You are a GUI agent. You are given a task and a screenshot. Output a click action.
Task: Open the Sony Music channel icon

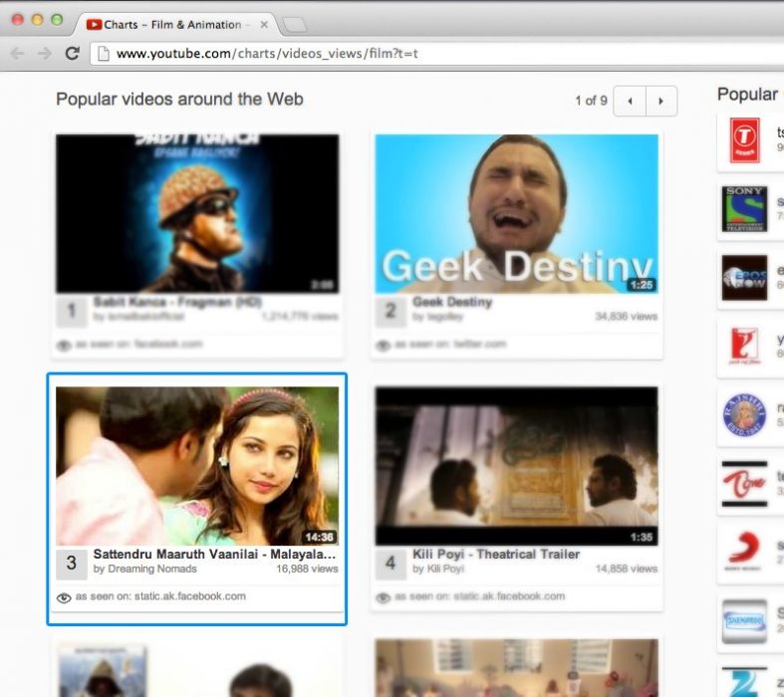click(x=744, y=550)
